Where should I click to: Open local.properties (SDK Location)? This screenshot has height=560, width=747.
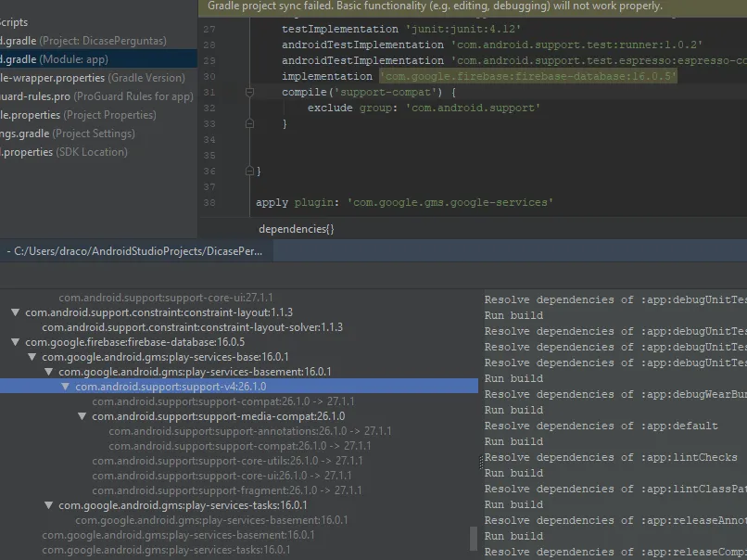pos(64,152)
